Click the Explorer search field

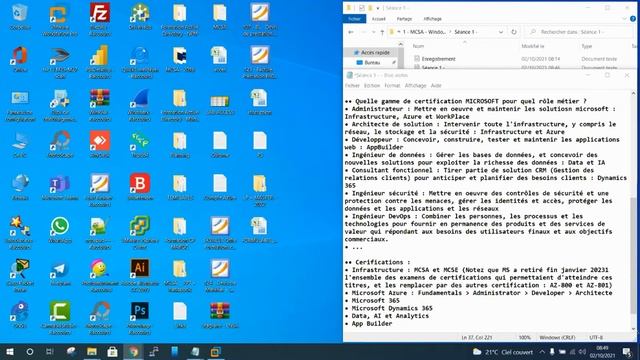click(x=579, y=32)
